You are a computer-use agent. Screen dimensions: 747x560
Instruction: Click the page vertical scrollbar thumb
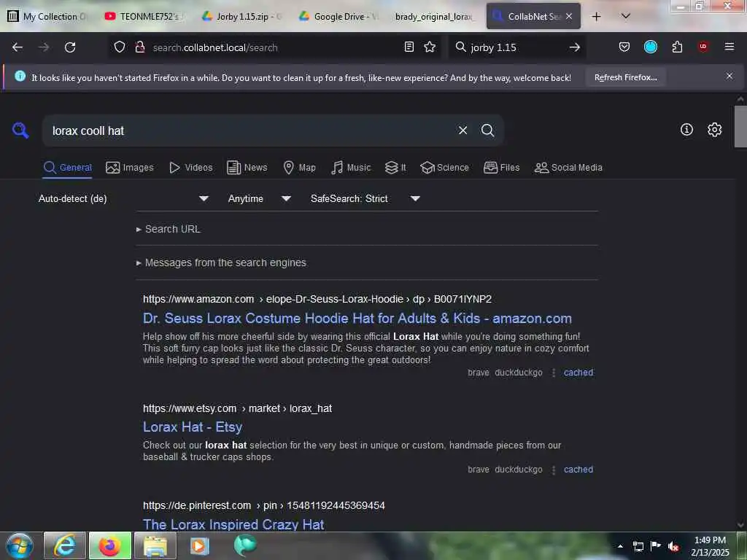pos(740,126)
